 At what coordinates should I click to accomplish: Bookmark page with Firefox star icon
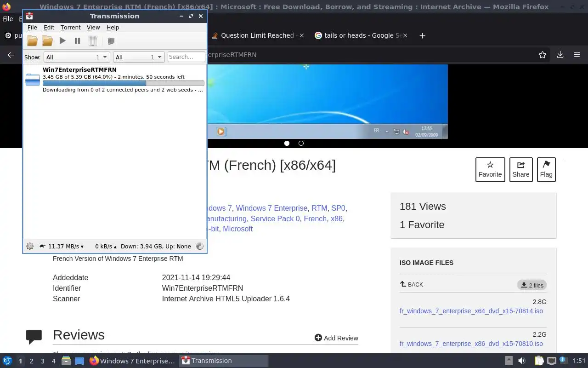(x=543, y=55)
